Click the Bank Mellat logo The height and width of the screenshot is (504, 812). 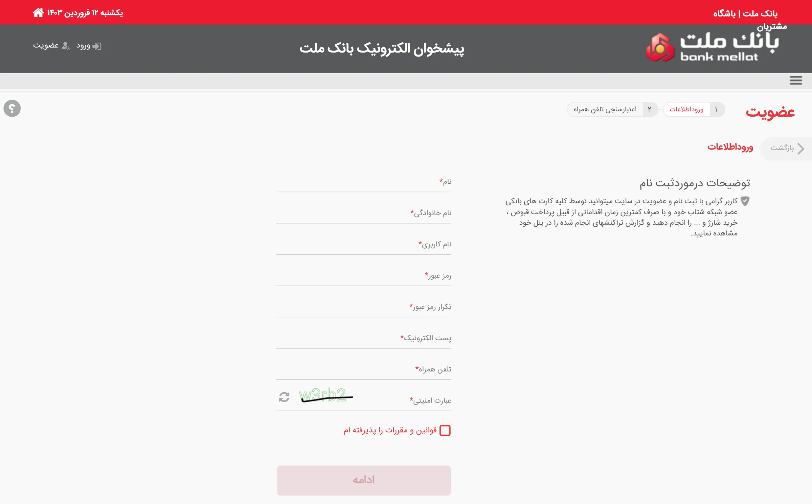[713, 48]
